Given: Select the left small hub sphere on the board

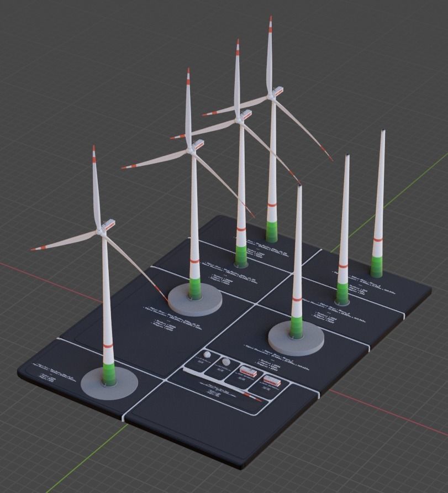Looking at the screenshot, I should [207, 354].
